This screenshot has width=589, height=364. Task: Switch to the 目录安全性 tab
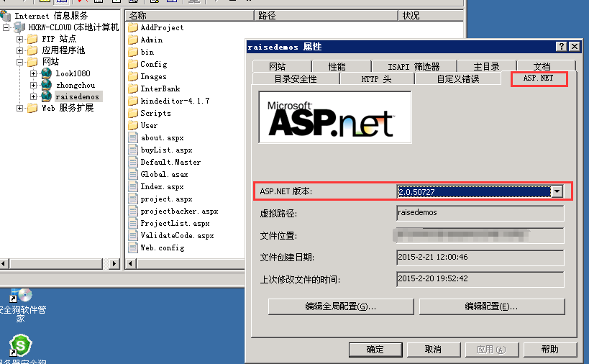(x=296, y=79)
